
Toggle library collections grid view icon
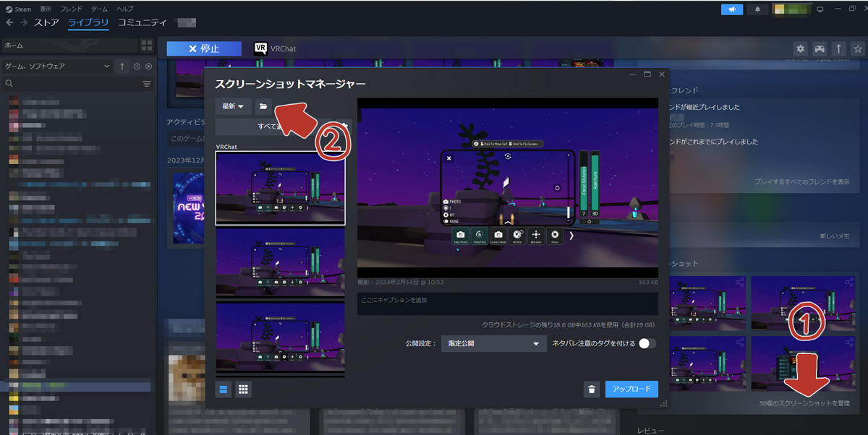[147, 46]
